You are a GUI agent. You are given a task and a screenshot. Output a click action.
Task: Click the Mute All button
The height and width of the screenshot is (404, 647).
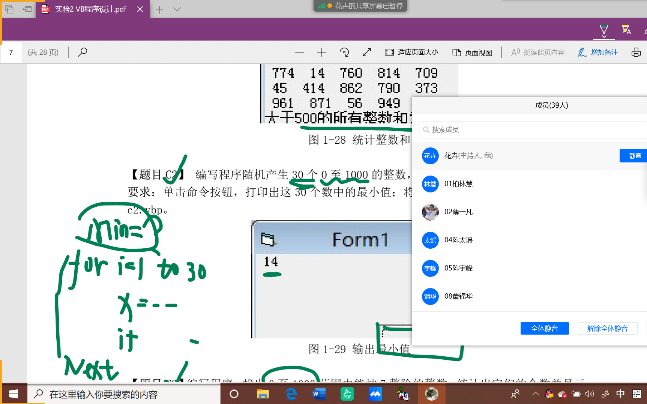tap(545, 328)
